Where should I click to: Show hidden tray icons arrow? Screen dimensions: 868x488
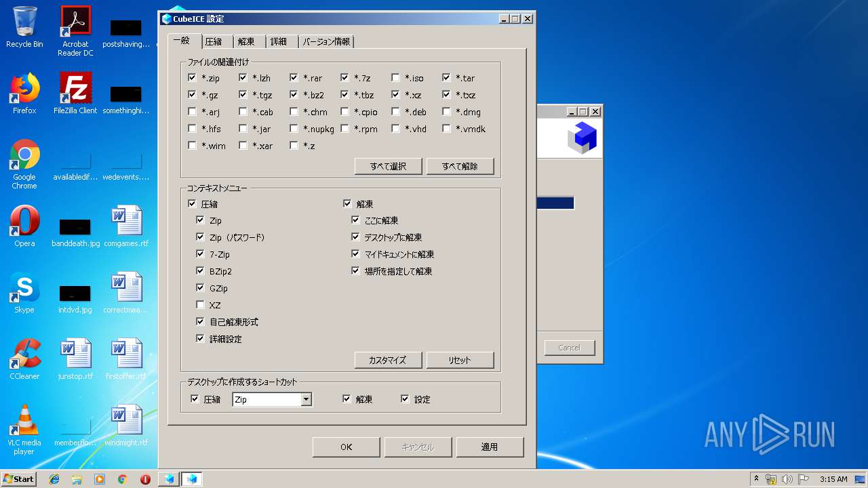point(756,479)
